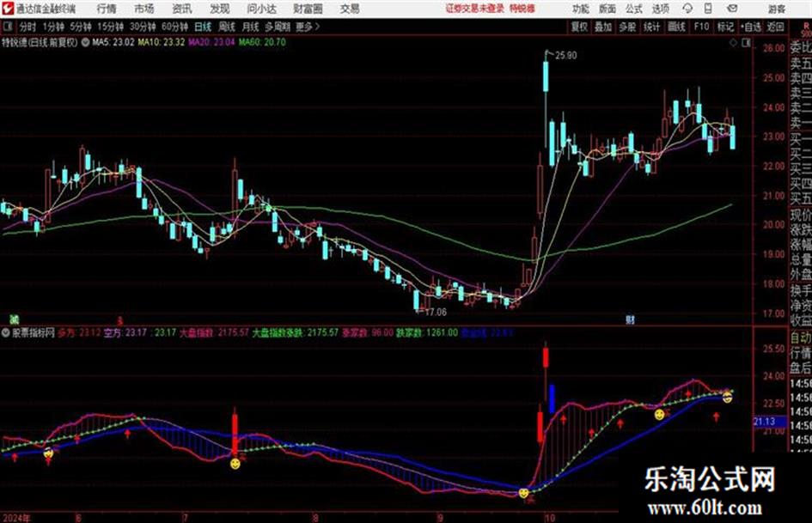Click the 复权 toolbar button

click(579, 27)
